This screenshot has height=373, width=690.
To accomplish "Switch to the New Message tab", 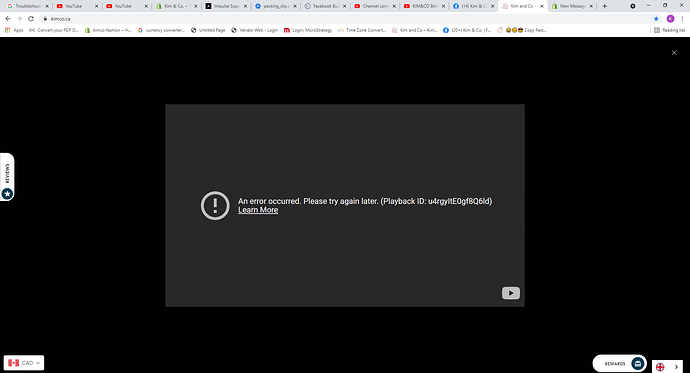I will coord(572,6).
